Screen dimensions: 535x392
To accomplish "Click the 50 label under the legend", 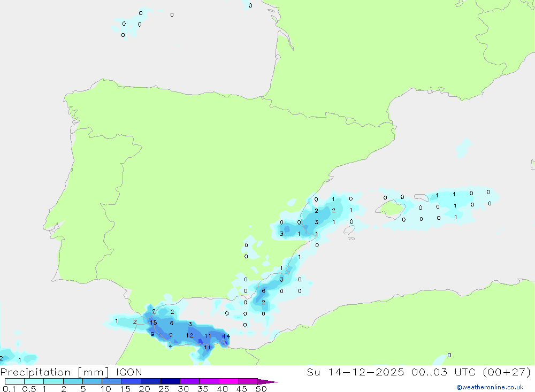I will (261, 389).
